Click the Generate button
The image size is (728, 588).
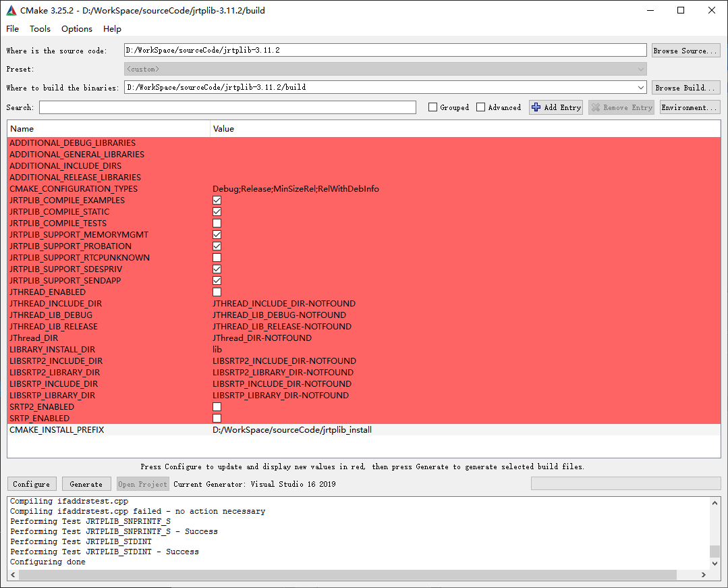(86, 484)
